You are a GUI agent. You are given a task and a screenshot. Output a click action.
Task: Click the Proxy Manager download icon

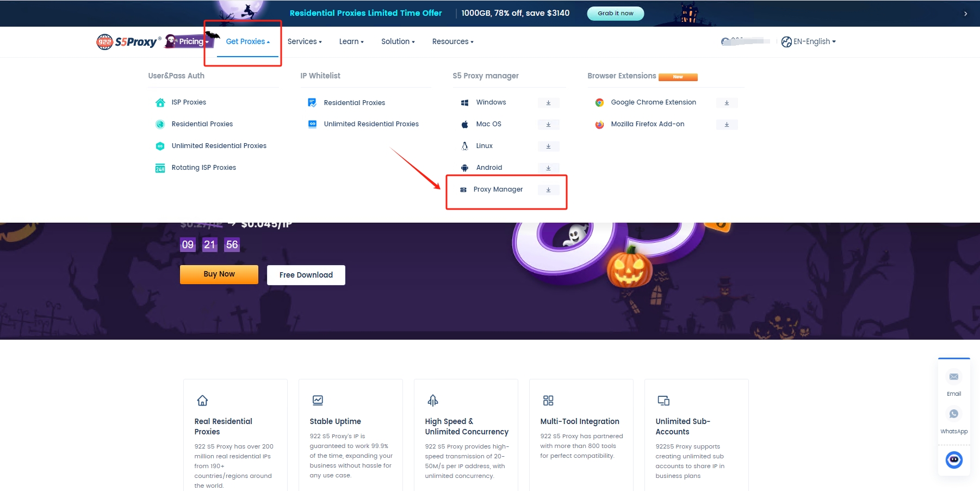(548, 190)
